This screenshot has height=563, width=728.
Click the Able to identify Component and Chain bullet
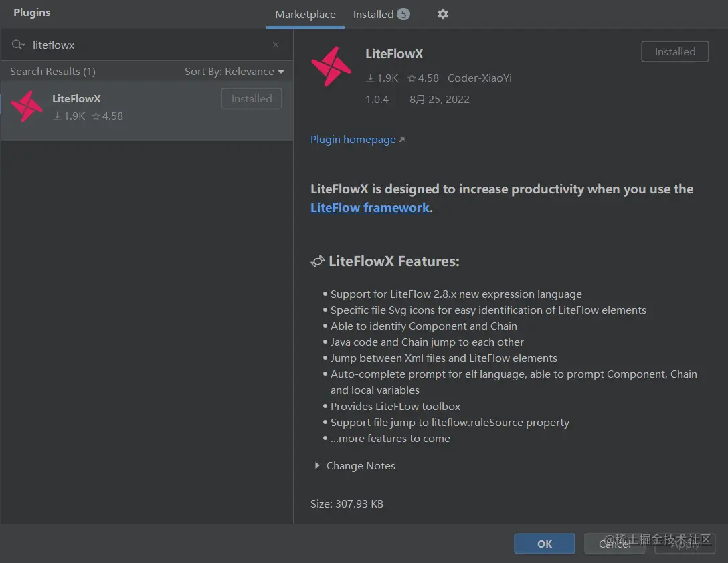click(x=424, y=326)
